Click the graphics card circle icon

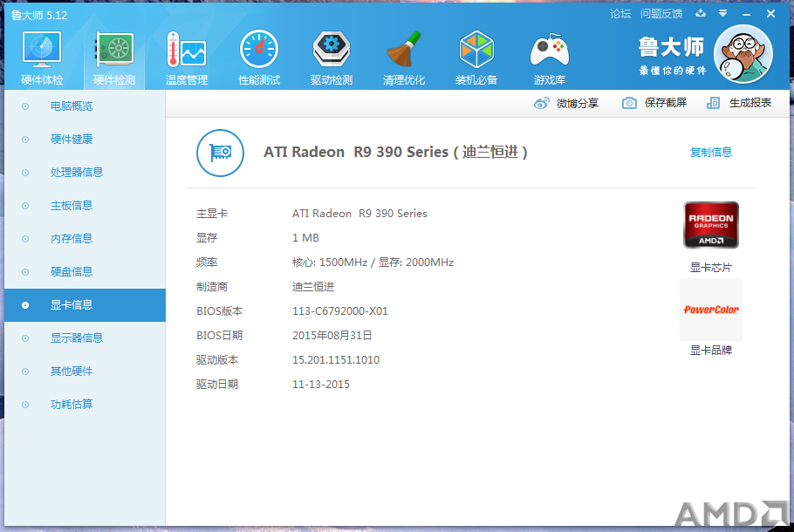point(220,153)
